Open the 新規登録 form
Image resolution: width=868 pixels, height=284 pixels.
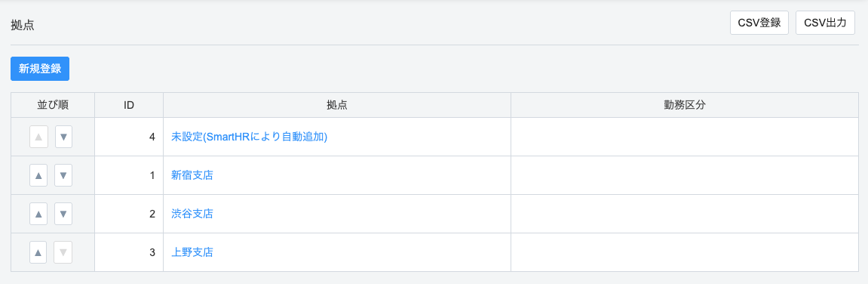[x=40, y=69]
